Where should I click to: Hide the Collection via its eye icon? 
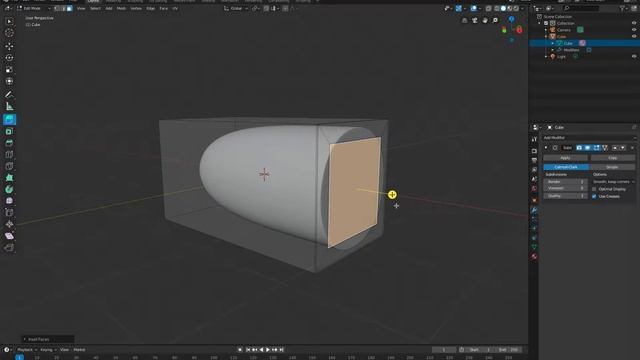point(634,23)
